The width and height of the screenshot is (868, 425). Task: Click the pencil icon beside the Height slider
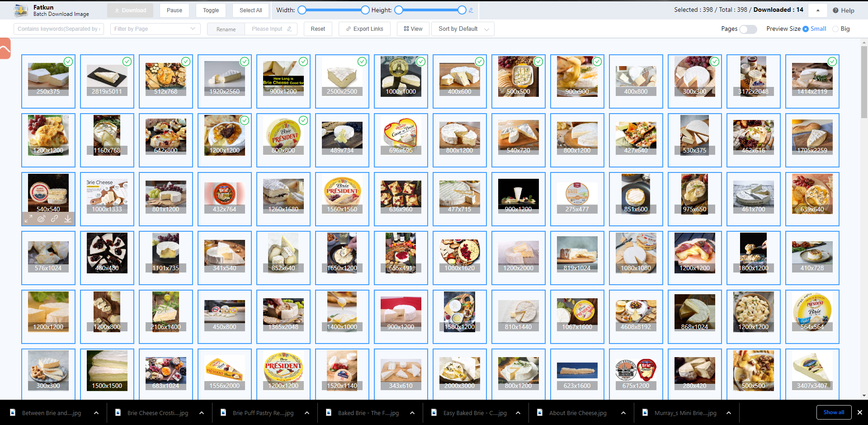pos(471,10)
